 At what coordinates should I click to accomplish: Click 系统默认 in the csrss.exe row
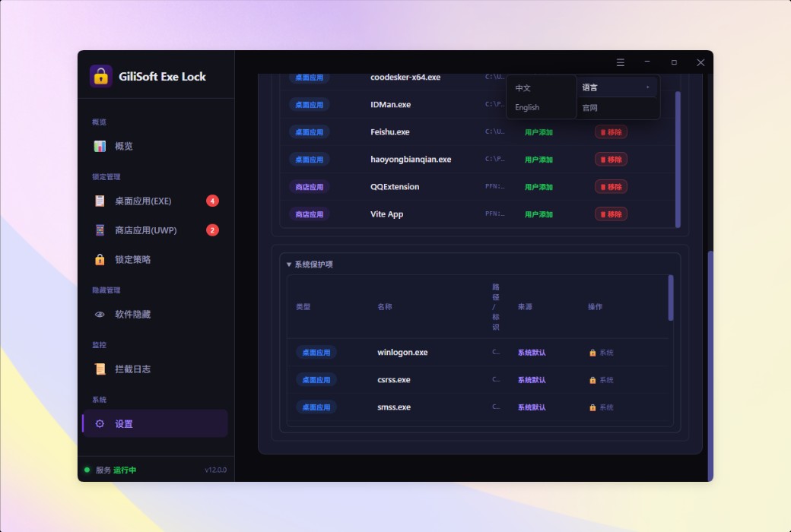pos(531,380)
